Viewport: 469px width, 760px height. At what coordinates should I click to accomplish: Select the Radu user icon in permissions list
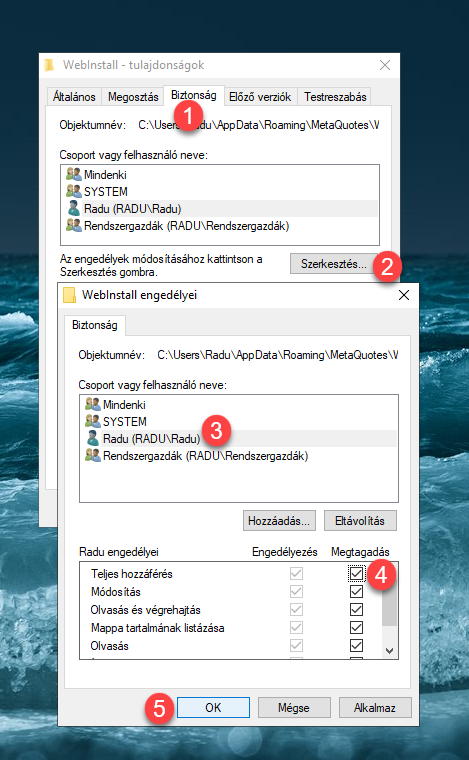click(x=92, y=438)
